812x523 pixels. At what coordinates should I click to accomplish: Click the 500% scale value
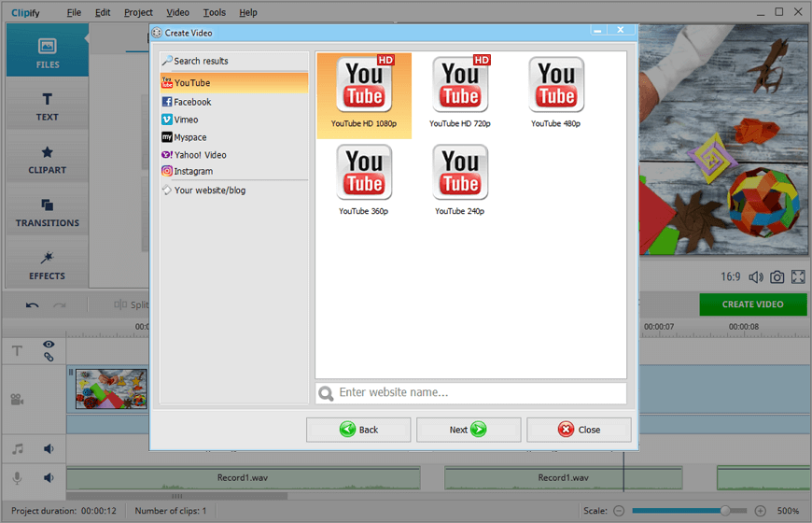point(788,511)
